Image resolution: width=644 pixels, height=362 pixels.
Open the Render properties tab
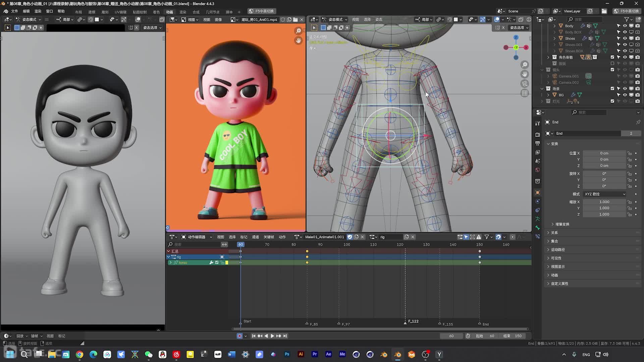click(x=538, y=134)
